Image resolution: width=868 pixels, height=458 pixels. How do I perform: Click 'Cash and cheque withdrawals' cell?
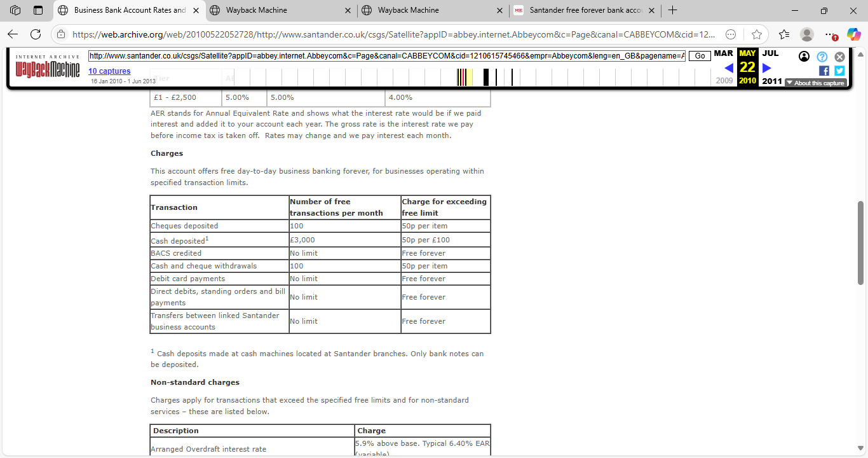click(219, 266)
